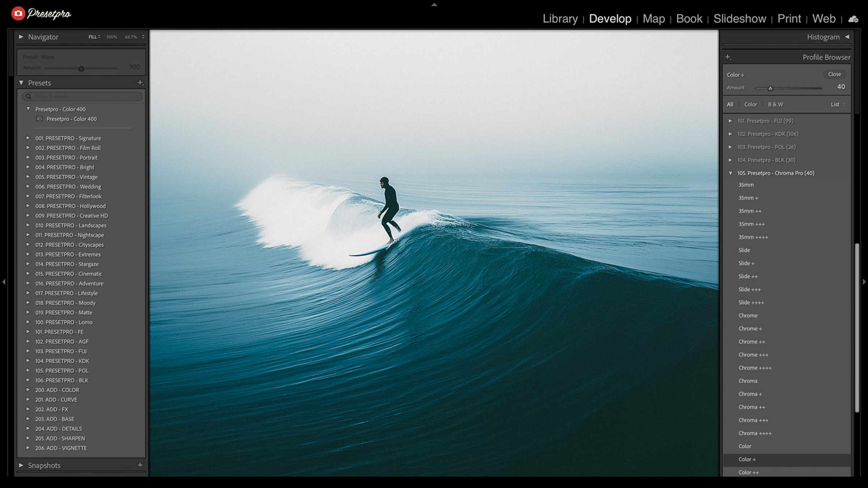Open the navigator zoom level dropdown
Viewport: 868px width, 488px height.
(x=143, y=37)
